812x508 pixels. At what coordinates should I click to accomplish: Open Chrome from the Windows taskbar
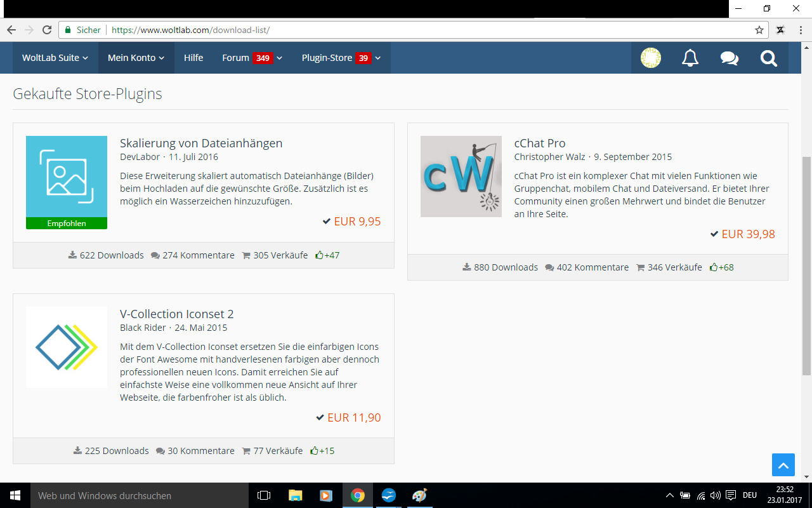click(x=358, y=495)
